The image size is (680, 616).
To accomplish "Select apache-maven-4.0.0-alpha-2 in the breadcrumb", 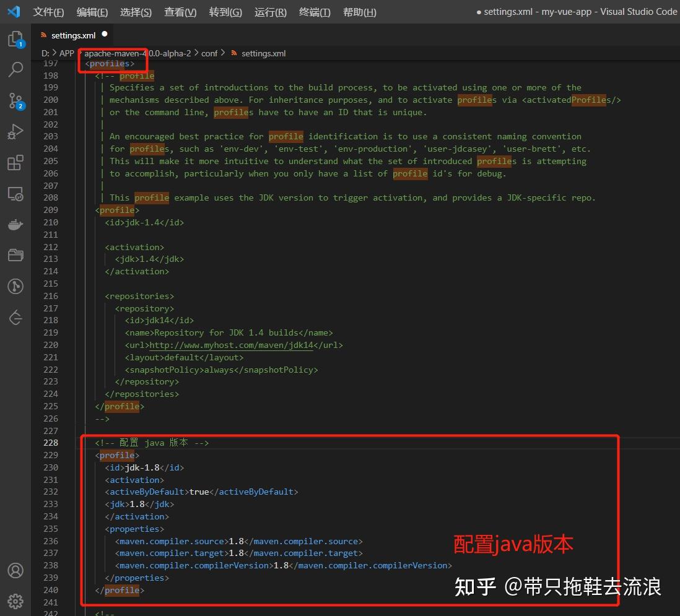I will point(137,53).
